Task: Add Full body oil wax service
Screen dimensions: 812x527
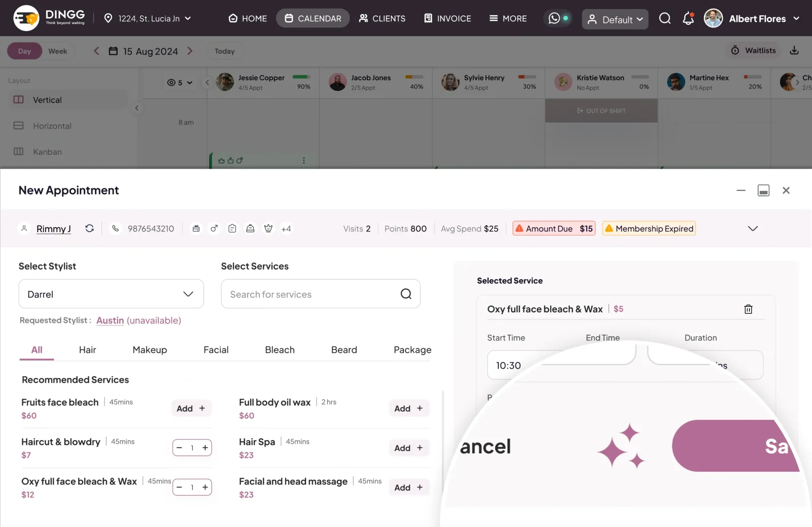Action: click(x=409, y=408)
